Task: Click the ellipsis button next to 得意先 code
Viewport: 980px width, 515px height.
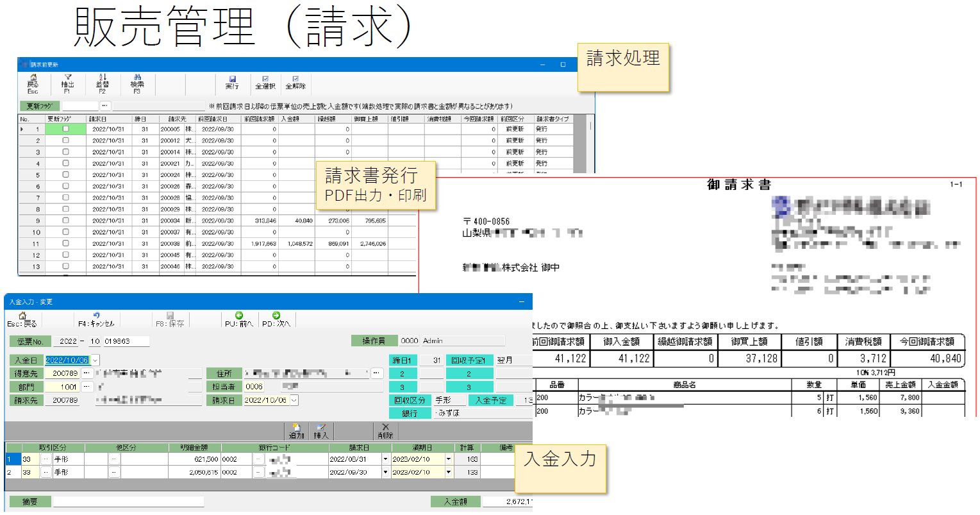Action: 87,373
